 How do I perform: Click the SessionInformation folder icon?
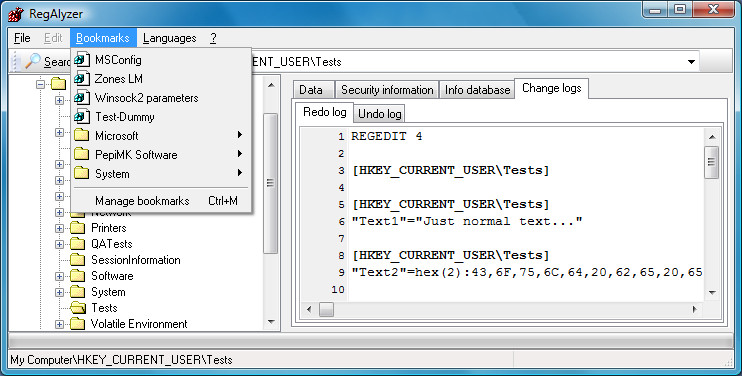tap(78, 260)
